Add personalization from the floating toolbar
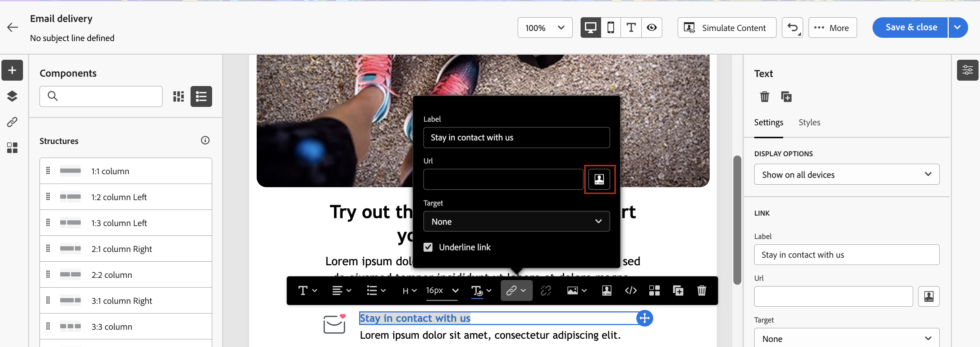The image size is (980, 347). pyautogui.click(x=607, y=290)
